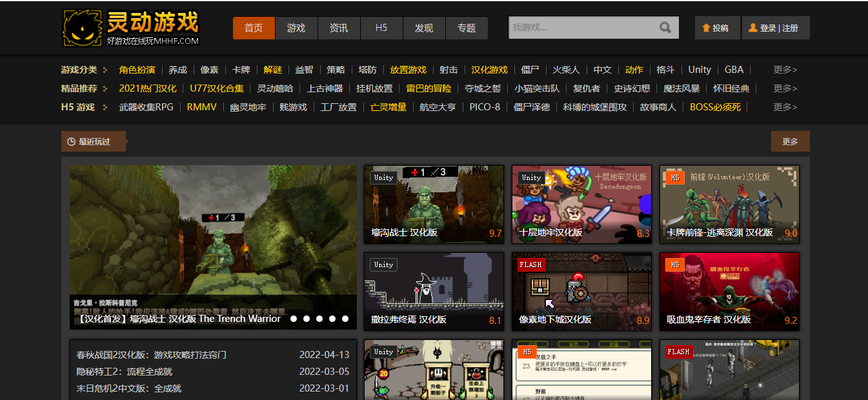Open RMMV H5 game link
This screenshot has width=868, height=400.
(202, 107)
